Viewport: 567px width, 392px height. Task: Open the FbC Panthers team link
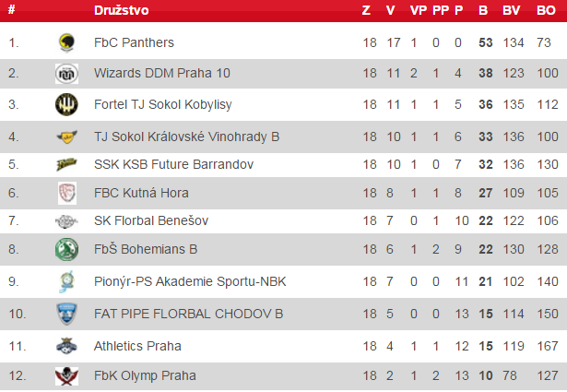(134, 42)
